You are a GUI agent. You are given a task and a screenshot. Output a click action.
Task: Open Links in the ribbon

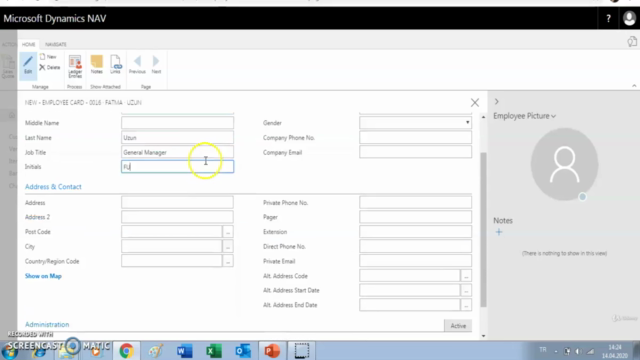[116, 64]
